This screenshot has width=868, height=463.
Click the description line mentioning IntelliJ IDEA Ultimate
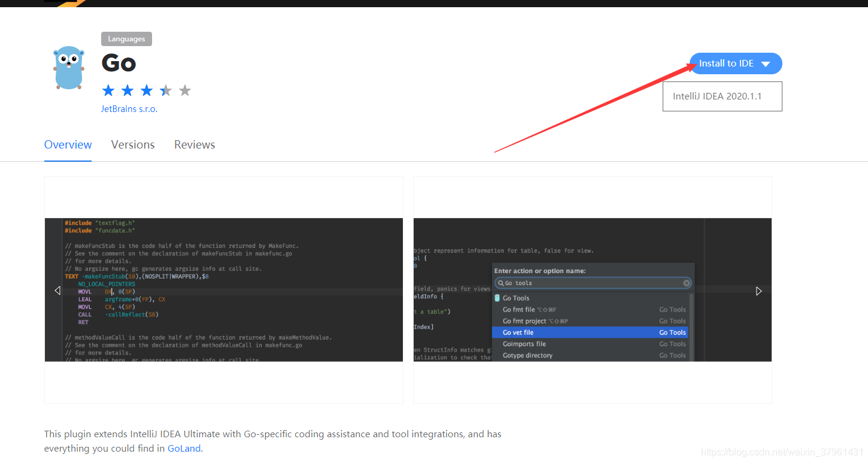tap(273, 434)
